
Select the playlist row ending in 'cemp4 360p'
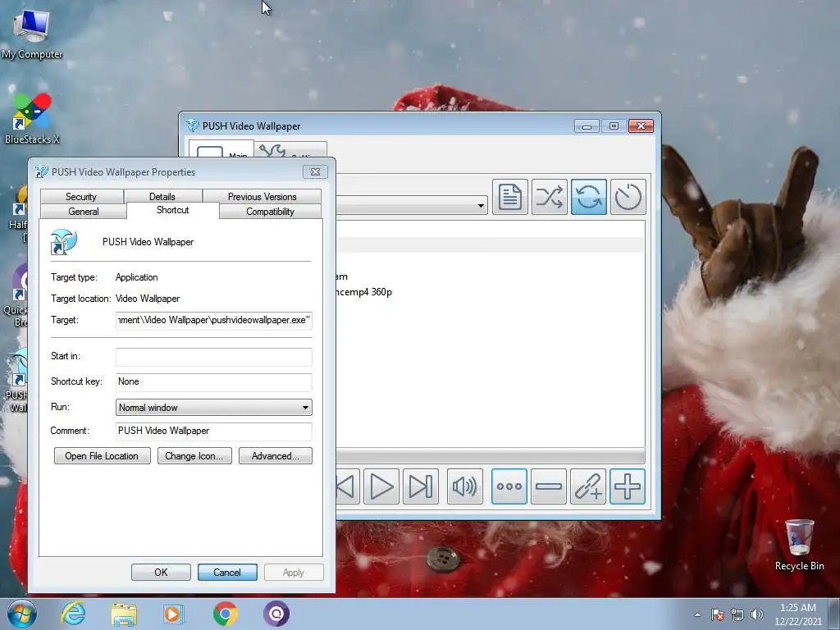click(363, 292)
